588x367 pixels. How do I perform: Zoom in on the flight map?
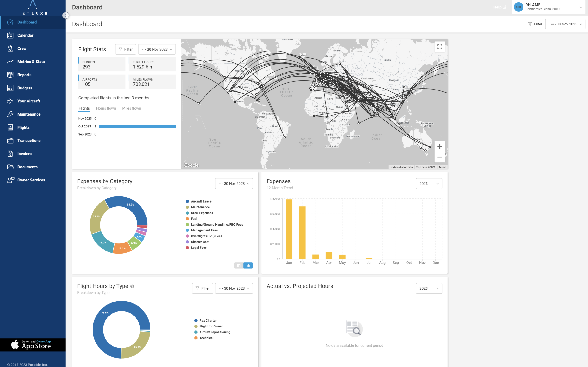pos(439,146)
